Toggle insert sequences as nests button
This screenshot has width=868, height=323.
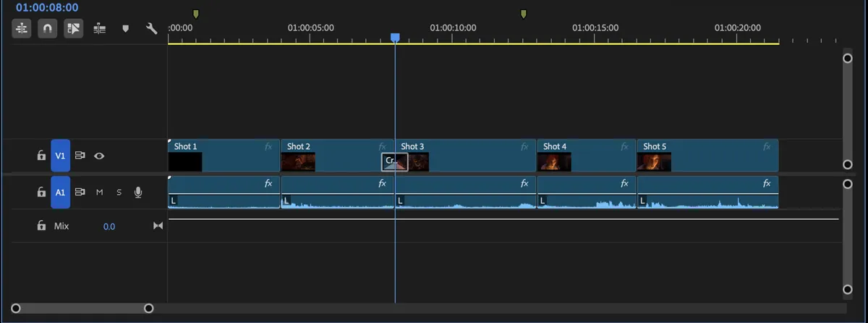22,29
